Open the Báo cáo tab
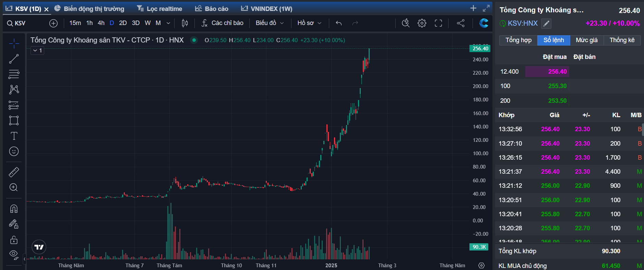This screenshot has width=644, height=270. coord(212,9)
